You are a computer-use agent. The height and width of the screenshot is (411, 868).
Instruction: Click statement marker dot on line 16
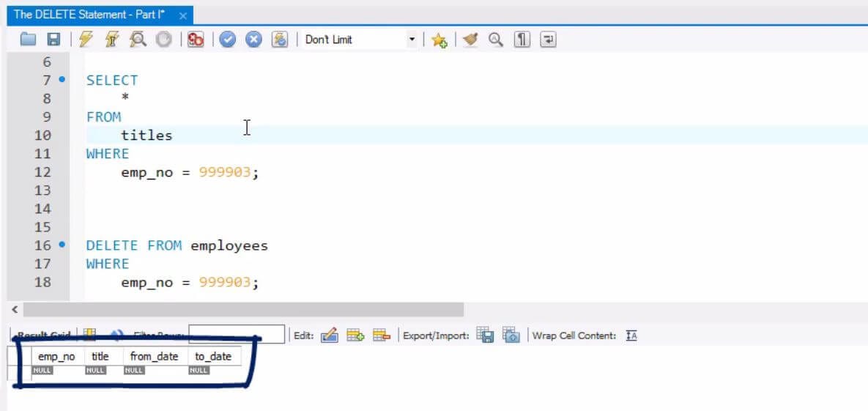click(x=62, y=244)
